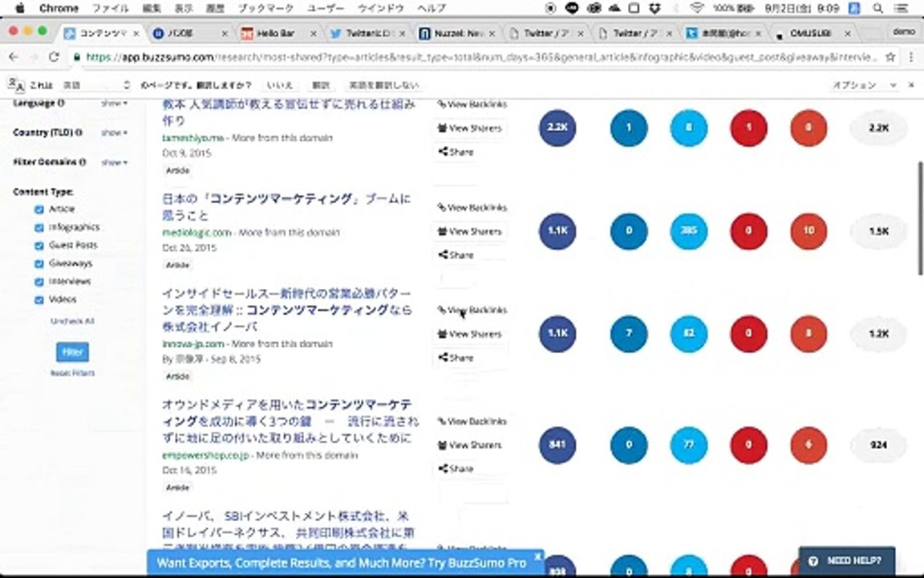This screenshot has height=578, width=924.
Task: Click LinkedIn circle in 2.2K row
Action: pyautogui.click(x=629, y=128)
